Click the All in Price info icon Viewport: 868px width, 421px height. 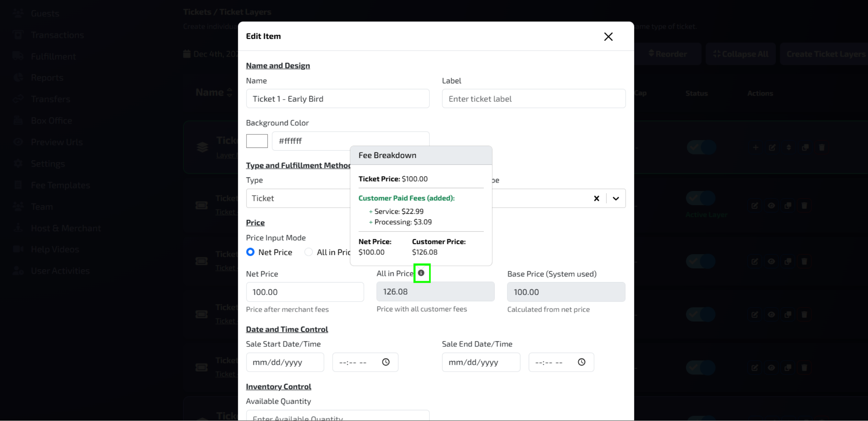pos(421,273)
